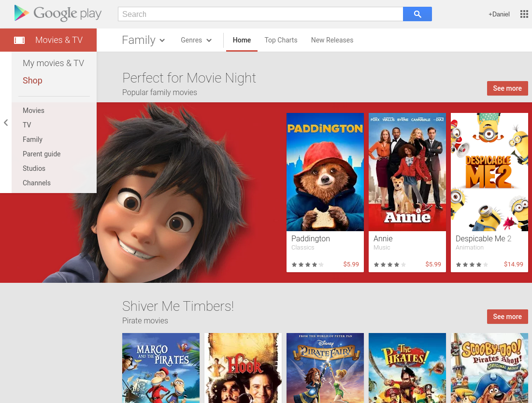Open My movies & TV
The image size is (532, 403).
pyautogui.click(x=53, y=63)
